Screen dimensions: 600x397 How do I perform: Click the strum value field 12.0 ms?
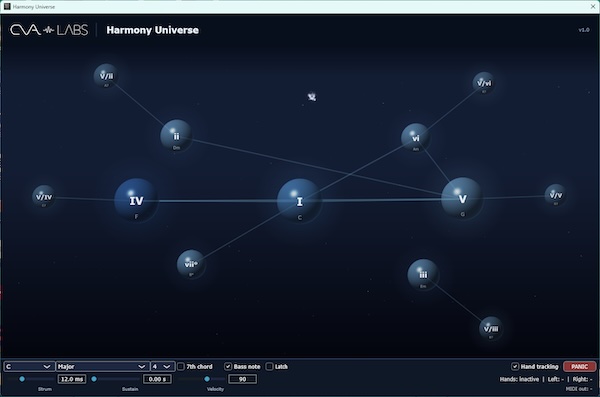click(72, 379)
